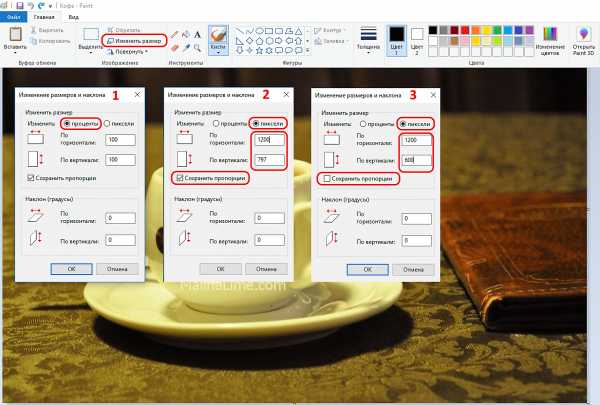Click Отмена in dialog numbered 3
The height and width of the screenshot is (405, 600).
click(413, 269)
